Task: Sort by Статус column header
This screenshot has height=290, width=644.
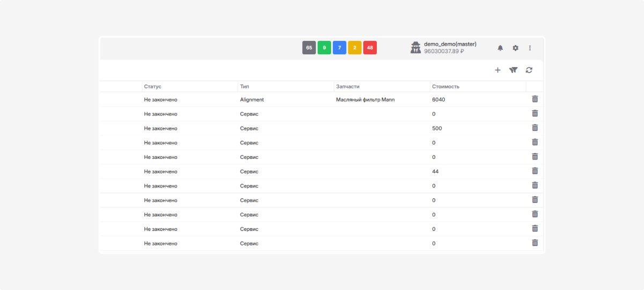Action: (x=153, y=86)
